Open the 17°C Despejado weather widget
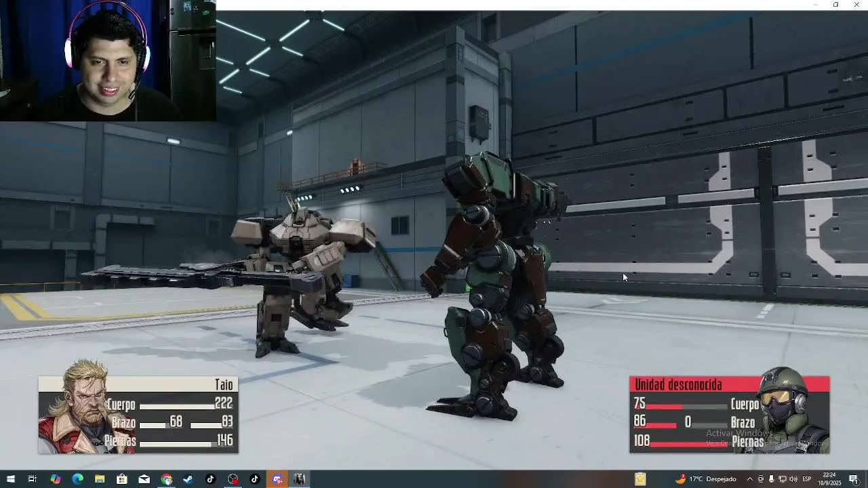This screenshot has width=868, height=488. [705, 479]
